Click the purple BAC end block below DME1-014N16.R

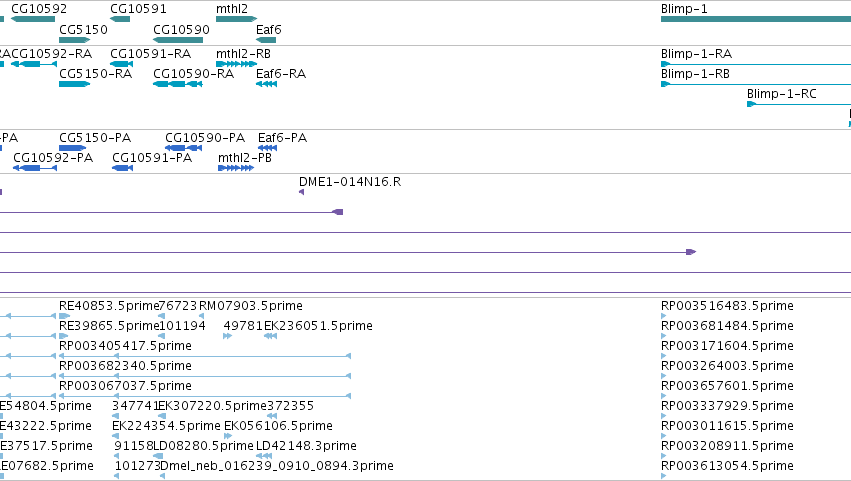pyautogui.click(x=338, y=212)
